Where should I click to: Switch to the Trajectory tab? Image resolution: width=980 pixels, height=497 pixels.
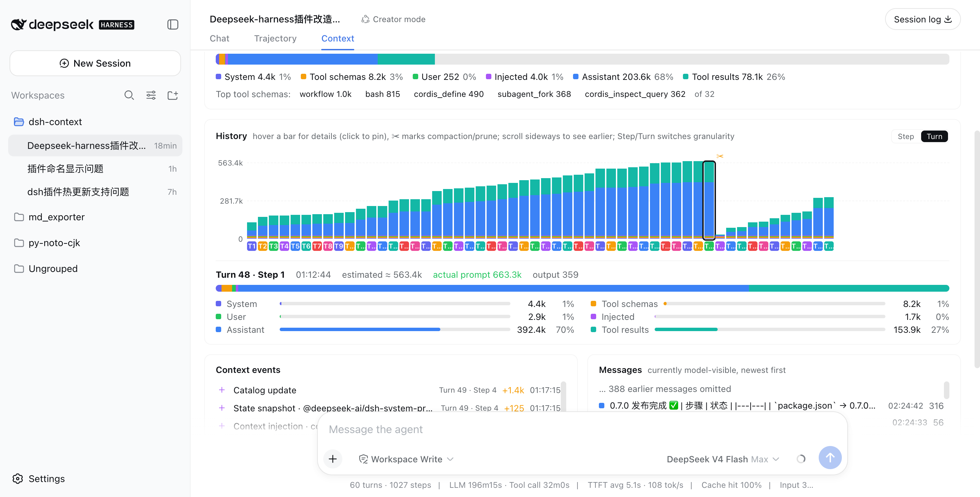(275, 38)
